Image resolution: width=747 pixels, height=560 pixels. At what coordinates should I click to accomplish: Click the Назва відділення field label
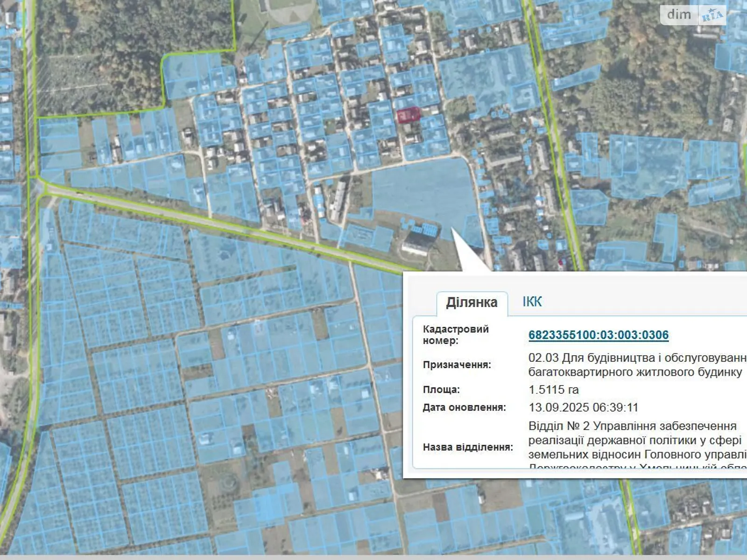click(467, 447)
